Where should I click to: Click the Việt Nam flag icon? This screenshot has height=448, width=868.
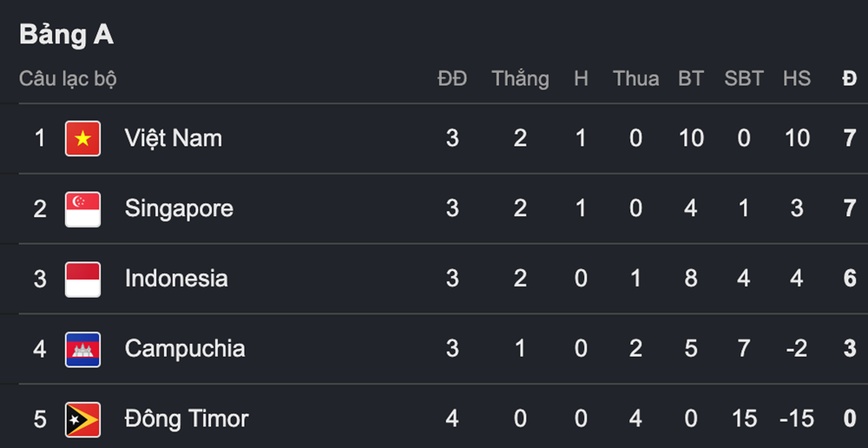[83, 138]
